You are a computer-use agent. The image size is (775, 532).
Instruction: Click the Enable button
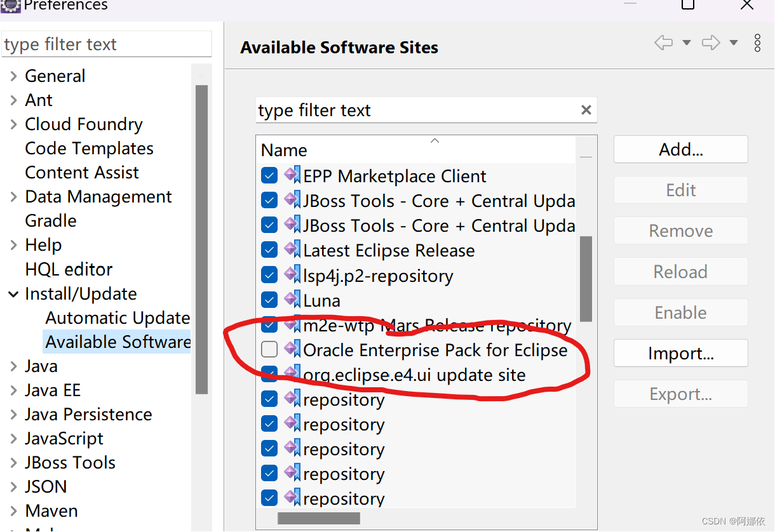click(681, 312)
